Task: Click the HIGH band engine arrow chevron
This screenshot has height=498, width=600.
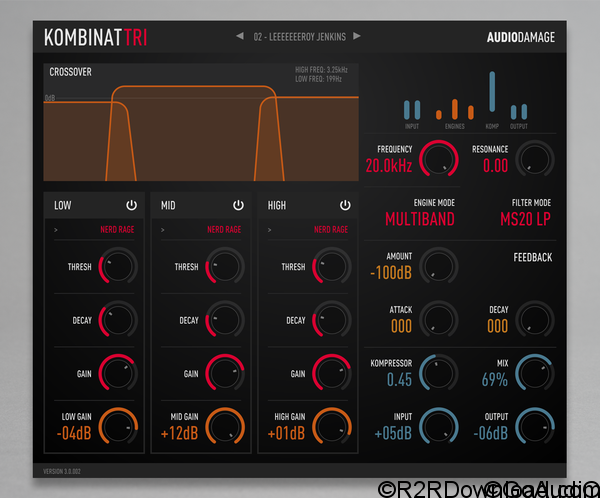Action: point(269,230)
